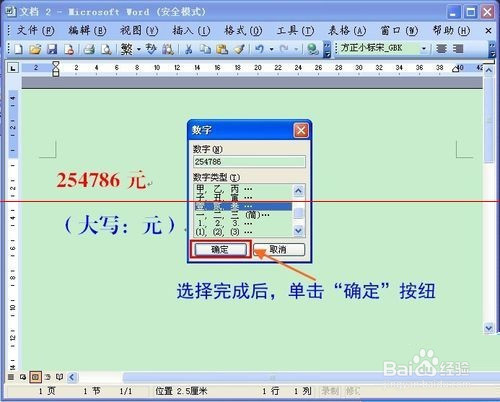
Task: Switch to Web layout view icon
Action: (x=23, y=377)
